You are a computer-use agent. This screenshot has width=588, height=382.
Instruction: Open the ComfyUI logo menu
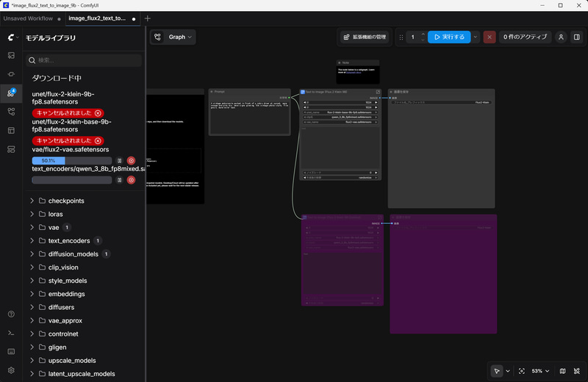(x=12, y=37)
